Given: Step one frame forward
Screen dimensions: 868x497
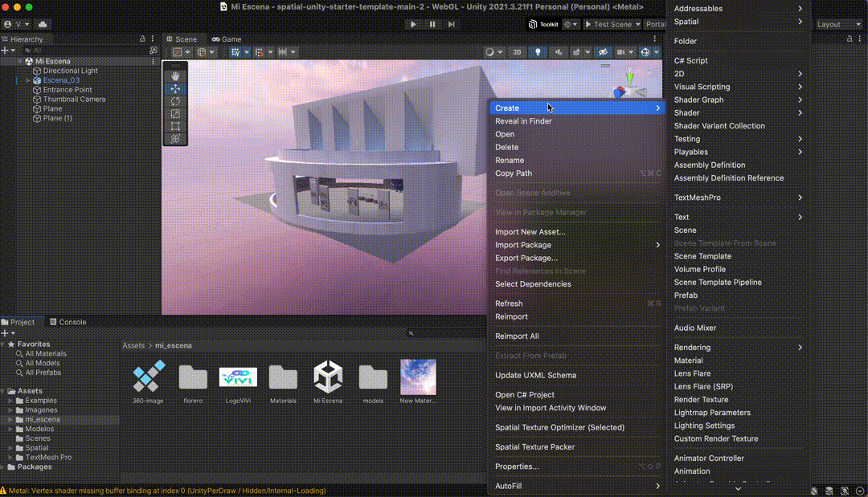Looking at the screenshot, I should coord(452,24).
